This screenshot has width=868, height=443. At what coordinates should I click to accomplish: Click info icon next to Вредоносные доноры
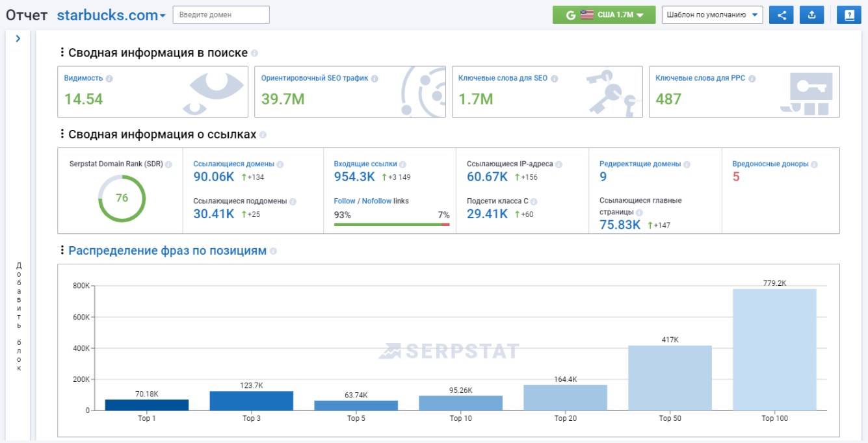[x=814, y=164]
